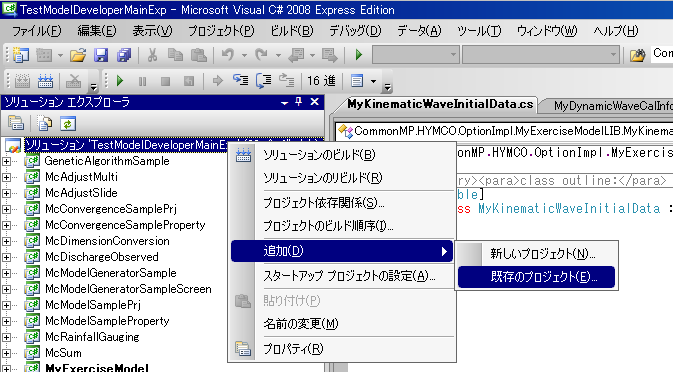The height and width of the screenshot is (372, 673).
Task: Click the Step Out debug icon
Action: [286, 80]
